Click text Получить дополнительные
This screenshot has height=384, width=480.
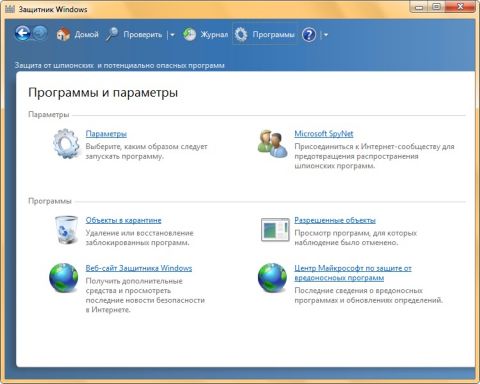pyautogui.click(x=134, y=281)
